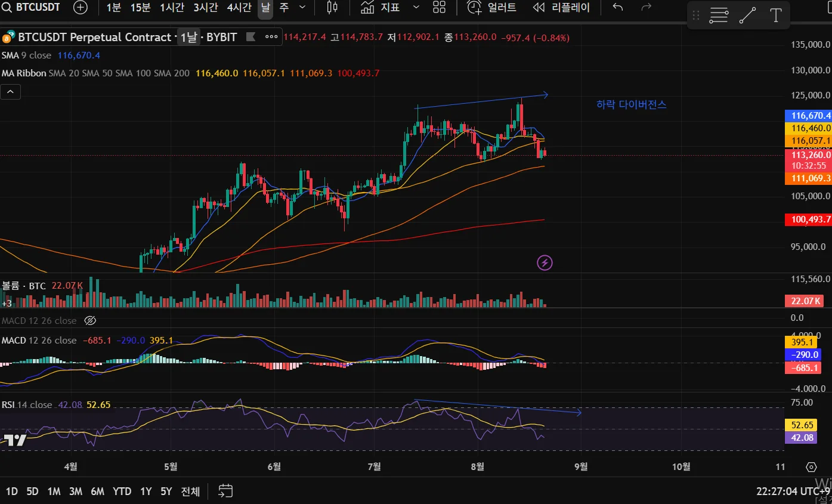Set date range to YTD
The width and height of the screenshot is (832, 504).
[122, 491]
